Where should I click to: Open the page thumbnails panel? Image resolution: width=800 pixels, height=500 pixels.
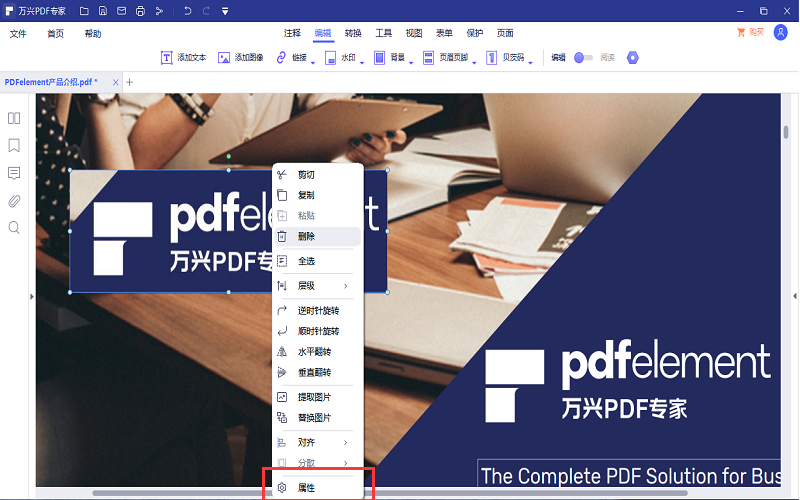click(14, 118)
